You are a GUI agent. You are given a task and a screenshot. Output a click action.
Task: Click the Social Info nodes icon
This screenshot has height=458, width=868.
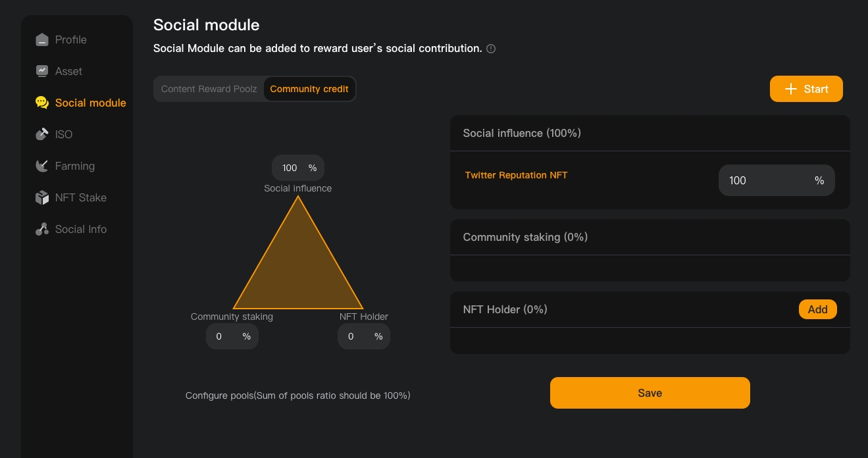[42, 229]
